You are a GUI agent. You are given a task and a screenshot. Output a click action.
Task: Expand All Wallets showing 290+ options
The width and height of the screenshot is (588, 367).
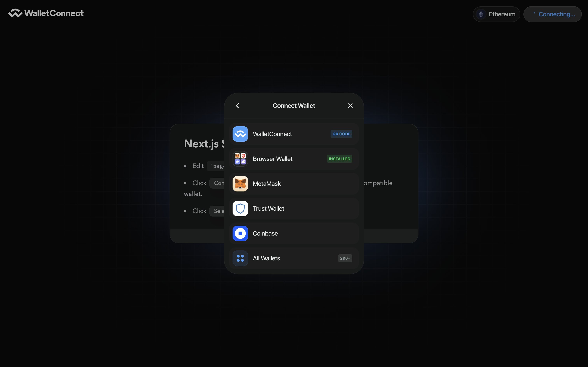click(x=294, y=258)
